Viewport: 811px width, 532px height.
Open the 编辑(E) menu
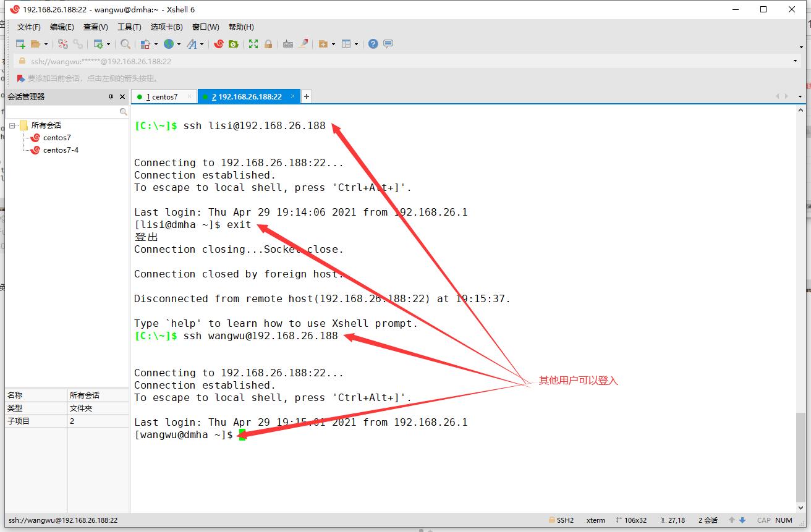pyautogui.click(x=62, y=27)
